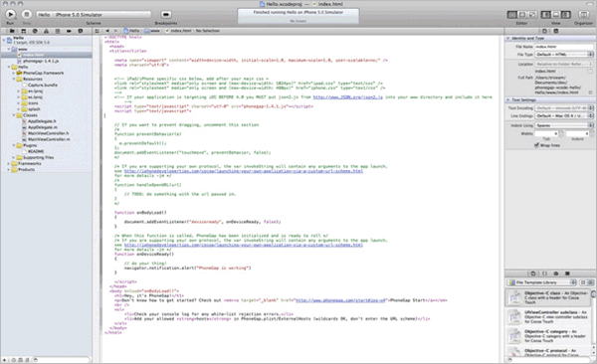Viewport: 597px width, 364px height.
Task: Show the Media Library tab
Action: pyautogui.click(x=567, y=273)
